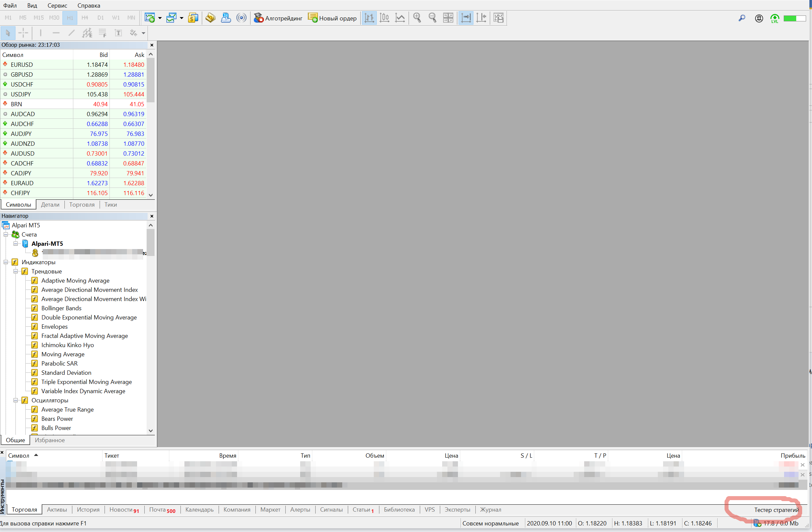Click the green LVL connection icon
Image resolution: width=812 pixels, height=532 pixels.
(775, 18)
